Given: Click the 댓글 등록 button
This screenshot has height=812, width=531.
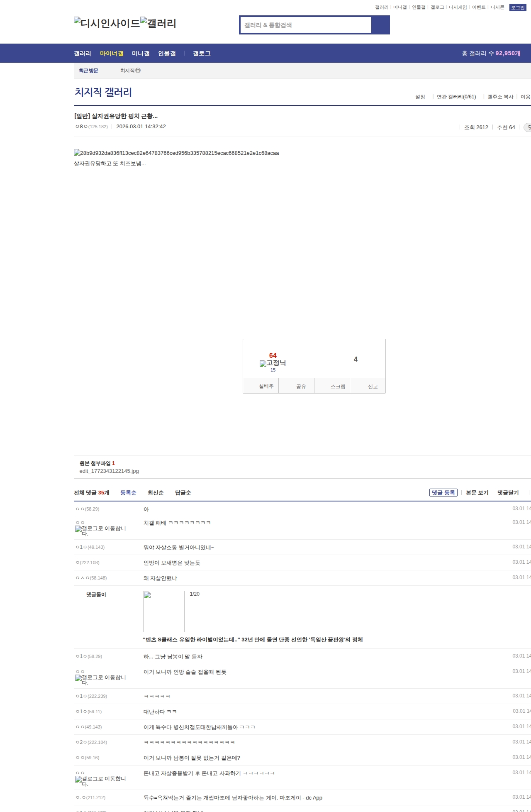Looking at the screenshot, I should (x=443, y=493).
